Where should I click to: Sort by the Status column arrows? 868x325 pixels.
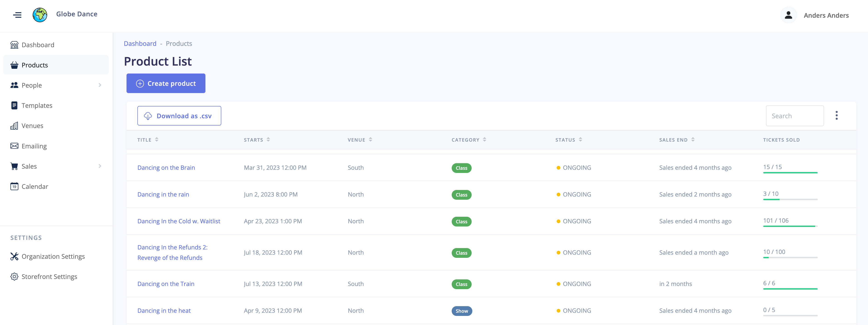click(580, 140)
